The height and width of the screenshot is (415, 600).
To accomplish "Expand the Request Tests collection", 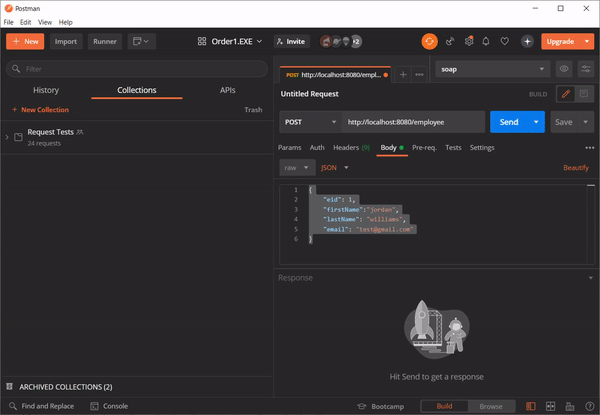I will tap(7, 137).
